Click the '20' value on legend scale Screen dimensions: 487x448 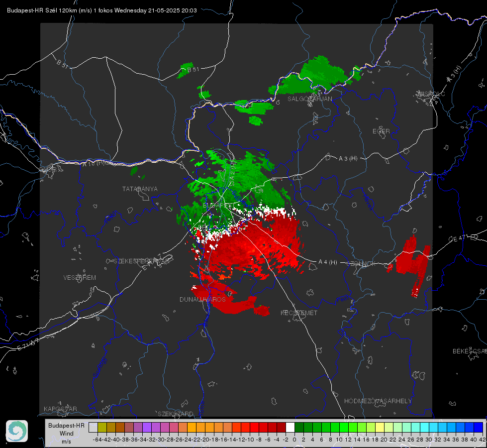point(384,440)
